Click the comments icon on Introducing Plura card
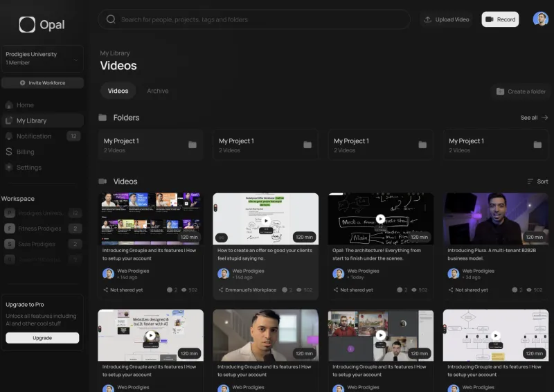Viewport: 554px width, 392px height. 515,290
